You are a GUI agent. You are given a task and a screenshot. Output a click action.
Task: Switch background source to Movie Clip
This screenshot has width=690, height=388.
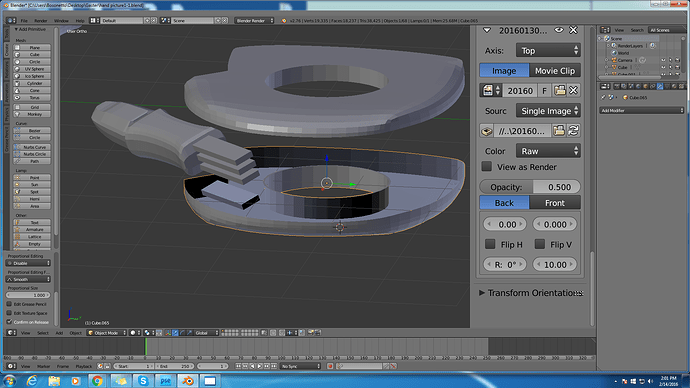(555, 70)
